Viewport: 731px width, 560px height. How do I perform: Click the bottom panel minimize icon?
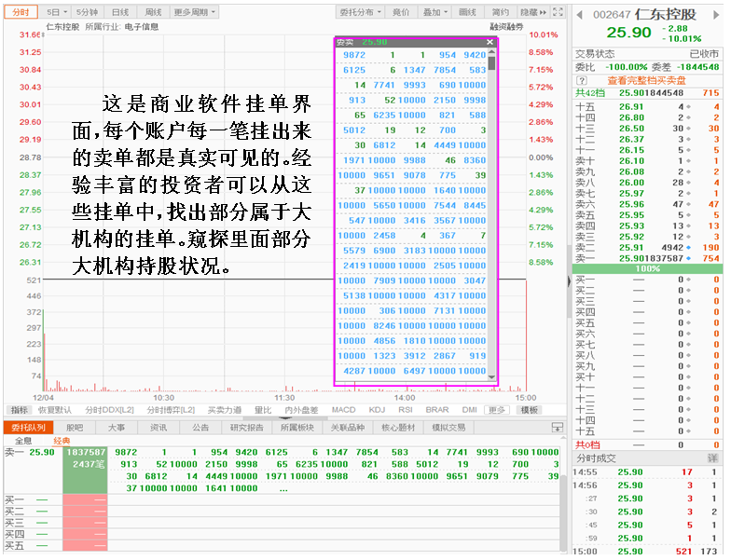[558, 427]
